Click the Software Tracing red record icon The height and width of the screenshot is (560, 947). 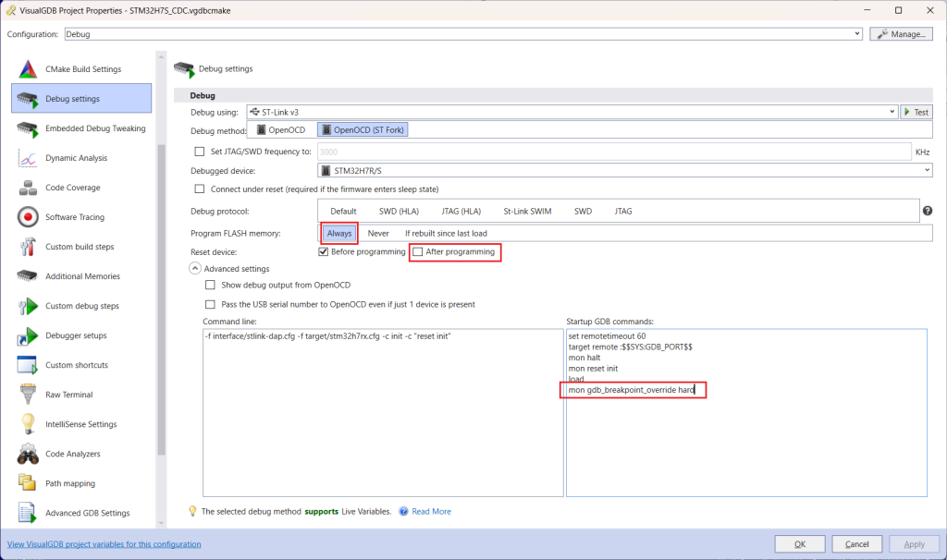click(28, 217)
